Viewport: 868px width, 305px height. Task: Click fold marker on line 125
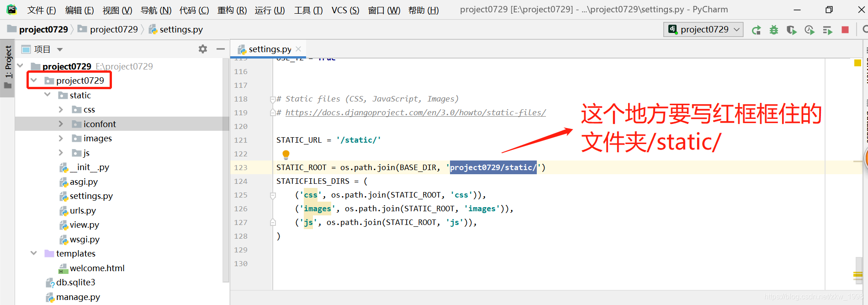click(273, 195)
